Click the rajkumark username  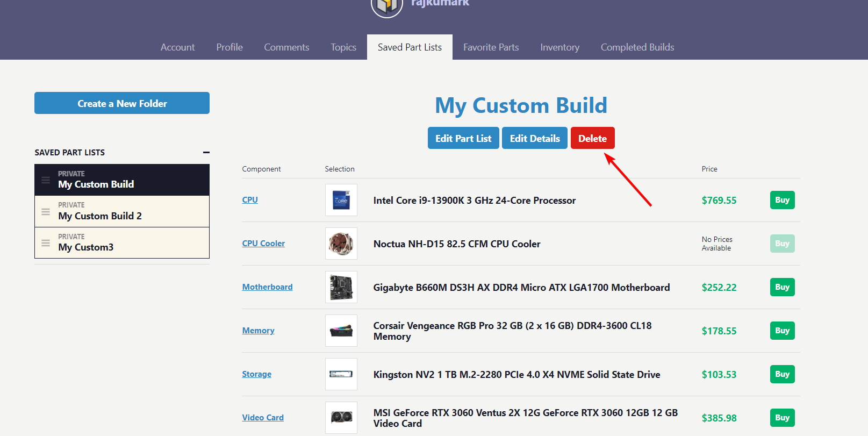(x=440, y=3)
